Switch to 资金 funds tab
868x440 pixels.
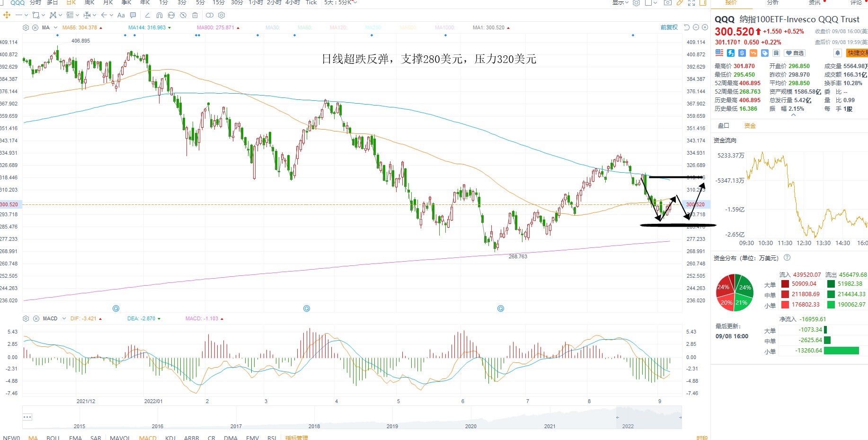point(750,126)
